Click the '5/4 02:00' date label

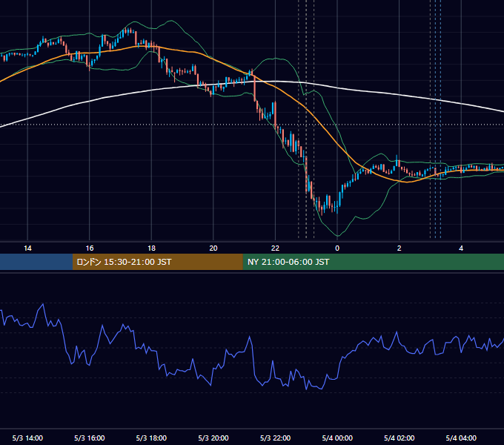(399, 438)
